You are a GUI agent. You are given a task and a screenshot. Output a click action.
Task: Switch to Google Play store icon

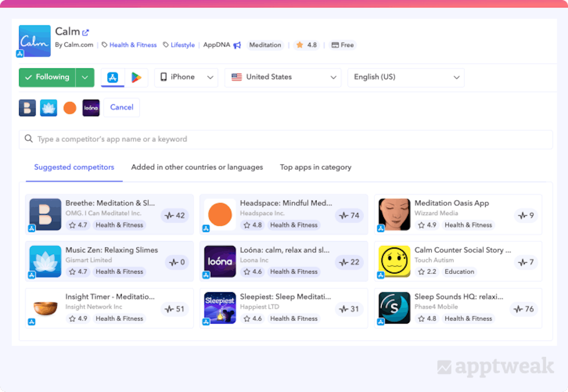136,78
